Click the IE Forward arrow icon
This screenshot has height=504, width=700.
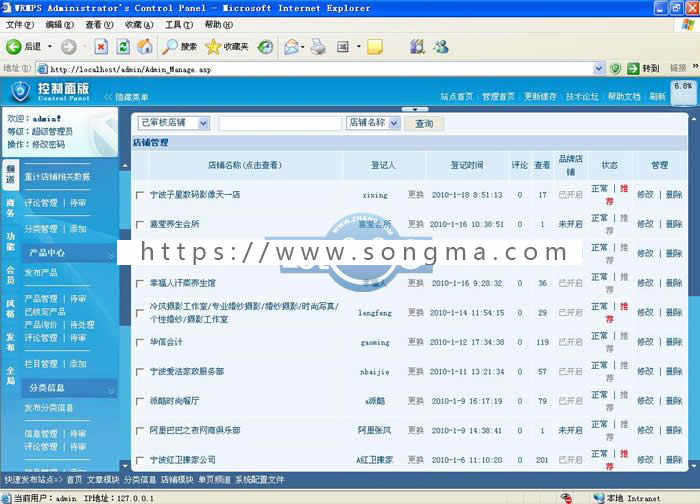[x=68, y=46]
